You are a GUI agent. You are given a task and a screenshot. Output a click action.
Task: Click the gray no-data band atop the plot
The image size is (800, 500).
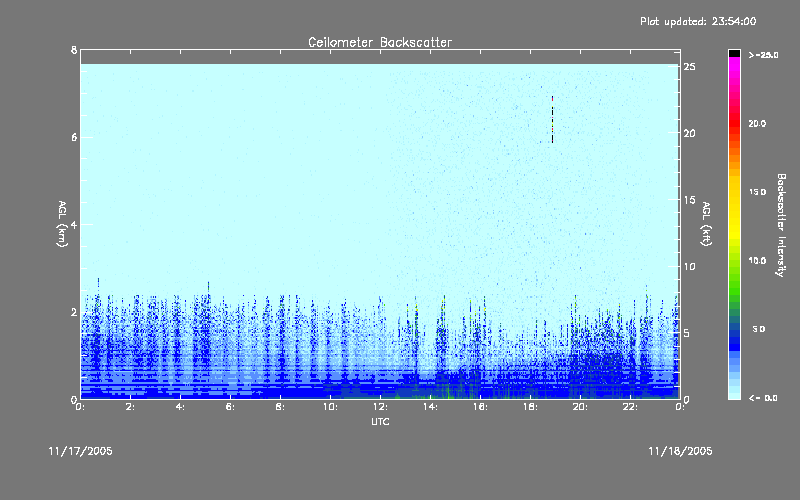tap(380, 57)
